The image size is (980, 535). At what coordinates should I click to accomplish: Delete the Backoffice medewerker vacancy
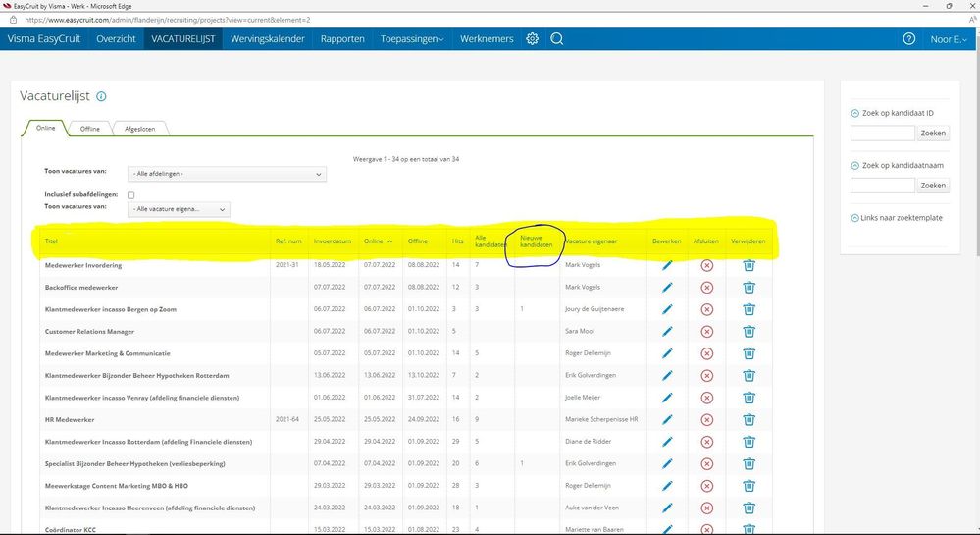[x=748, y=288]
